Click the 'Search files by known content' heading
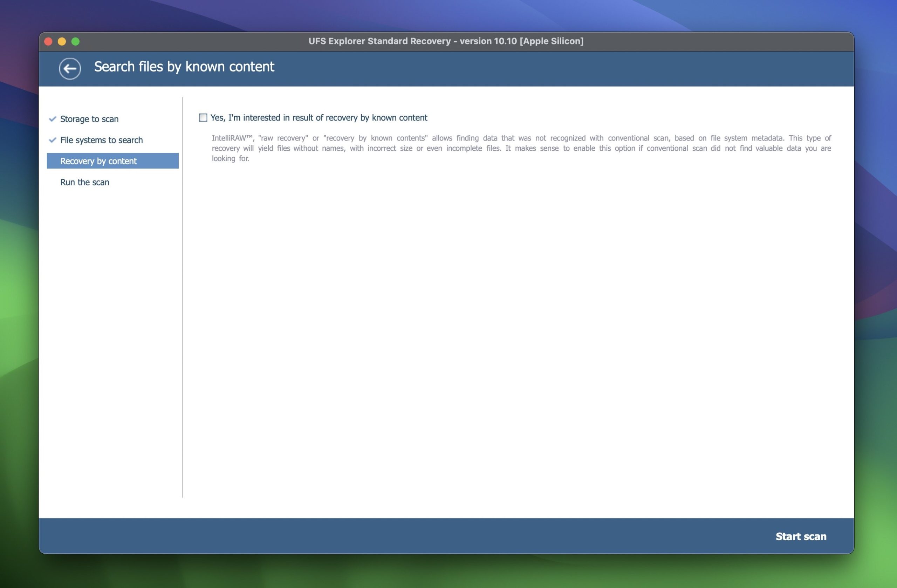 click(x=184, y=67)
